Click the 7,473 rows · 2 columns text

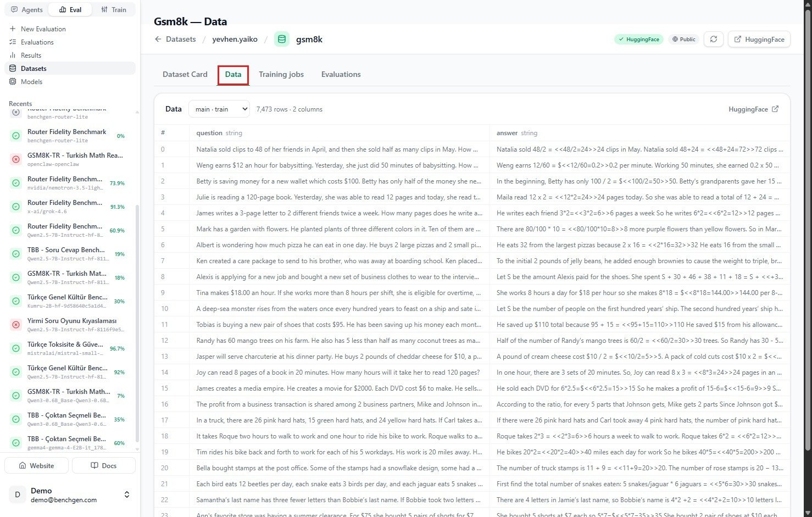click(290, 109)
